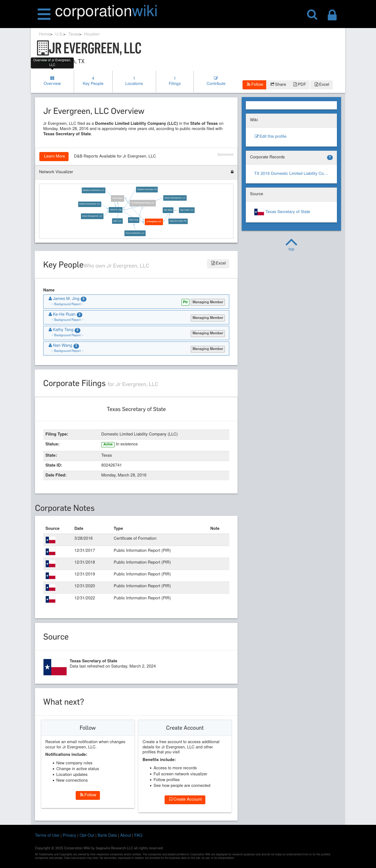The image size is (376, 868).
Task: Click the Jr Evergreen, LLC orange network node
Action: pyautogui.click(x=154, y=222)
